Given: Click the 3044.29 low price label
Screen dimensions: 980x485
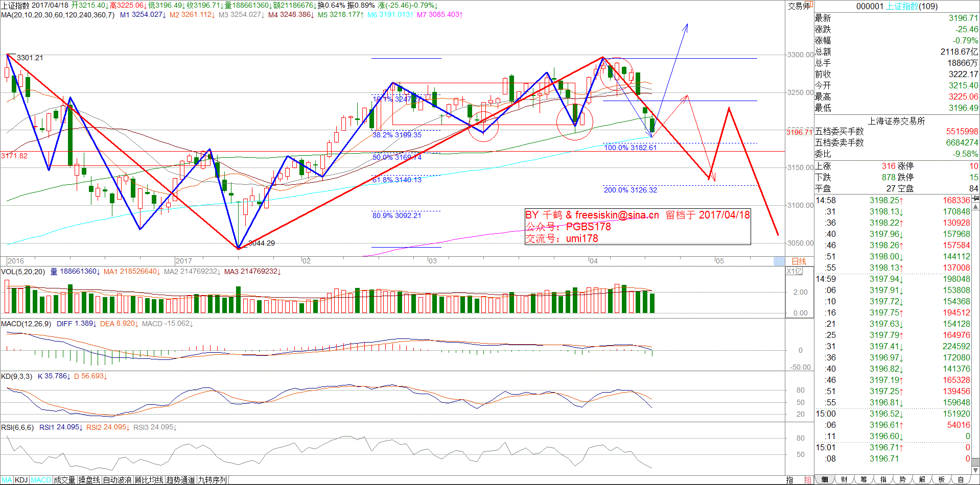Looking at the screenshot, I should click(x=262, y=243).
